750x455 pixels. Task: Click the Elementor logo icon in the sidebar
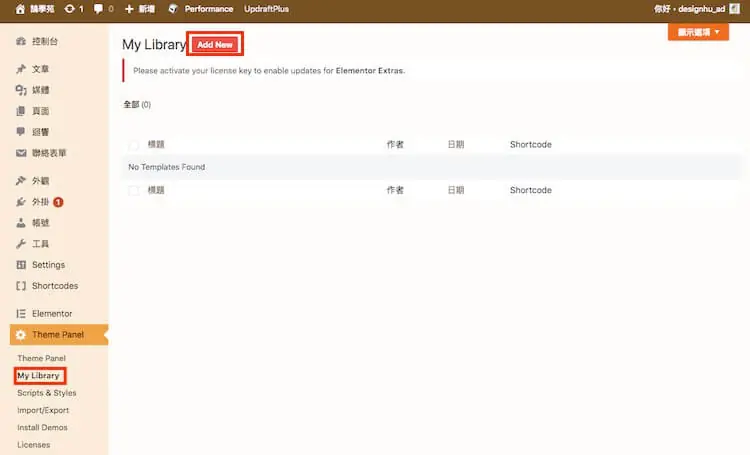tap(21, 313)
